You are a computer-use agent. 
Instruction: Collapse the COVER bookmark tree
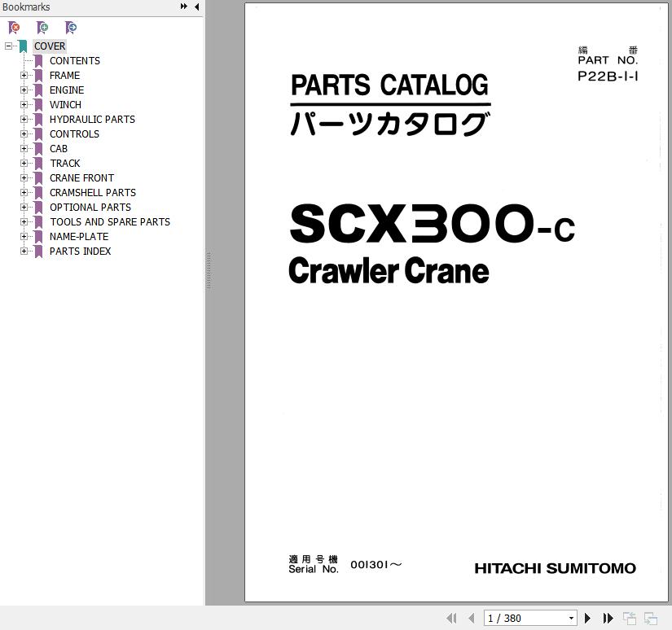tap(9, 46)
